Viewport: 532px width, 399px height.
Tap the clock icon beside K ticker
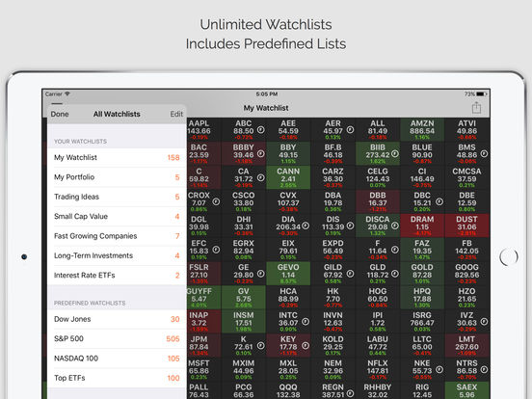click(x=260, y=346)
